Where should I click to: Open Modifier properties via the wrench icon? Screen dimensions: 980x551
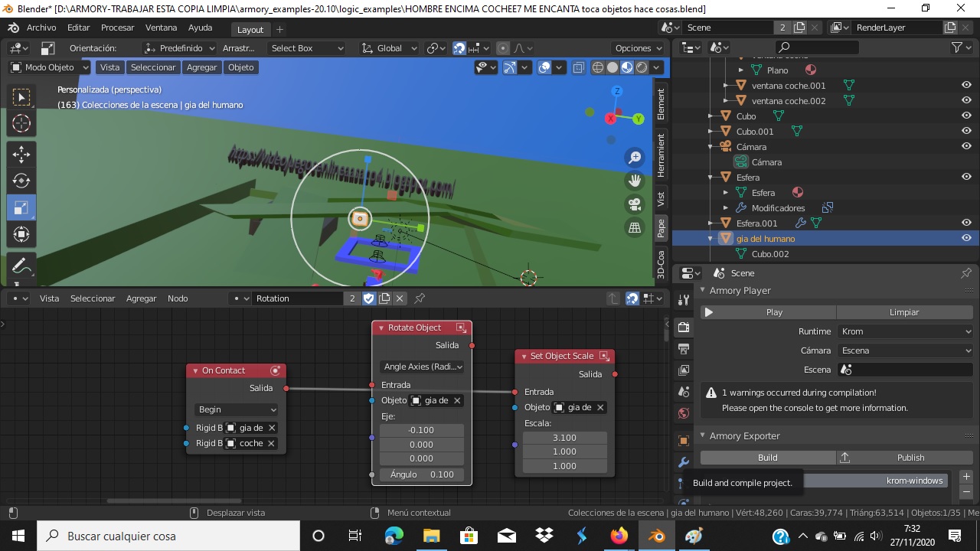[x=684, y=461]
